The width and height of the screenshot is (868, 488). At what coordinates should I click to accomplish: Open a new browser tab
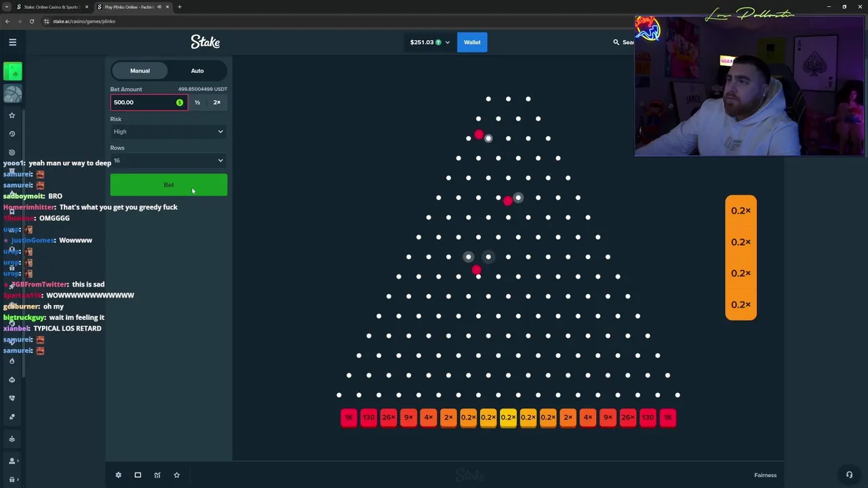tap(179, 7)
